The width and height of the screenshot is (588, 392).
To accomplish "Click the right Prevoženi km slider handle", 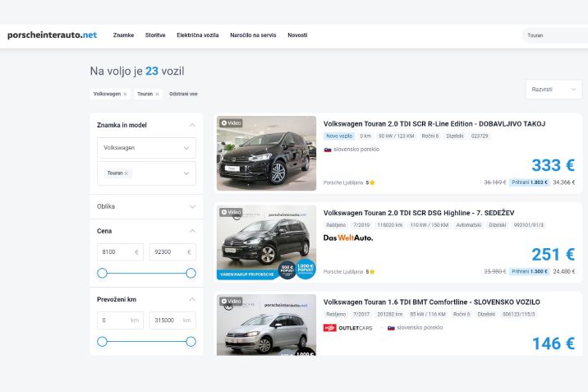I will (x=191, y=341).
